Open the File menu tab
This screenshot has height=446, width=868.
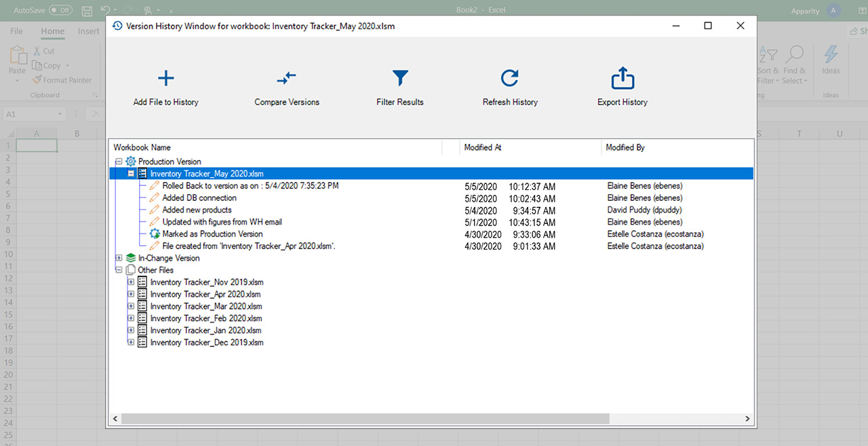pos(16,31)
